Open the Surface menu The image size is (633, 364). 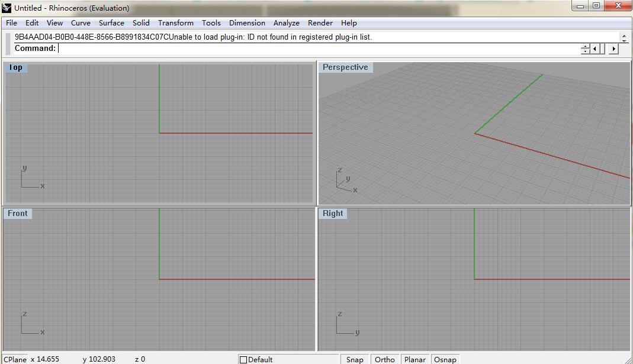111,23
